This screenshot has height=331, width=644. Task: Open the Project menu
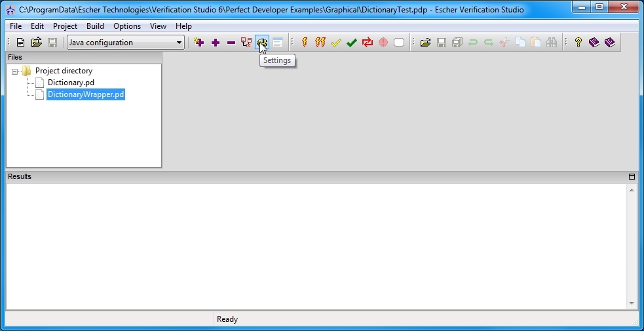coord(65,26)
